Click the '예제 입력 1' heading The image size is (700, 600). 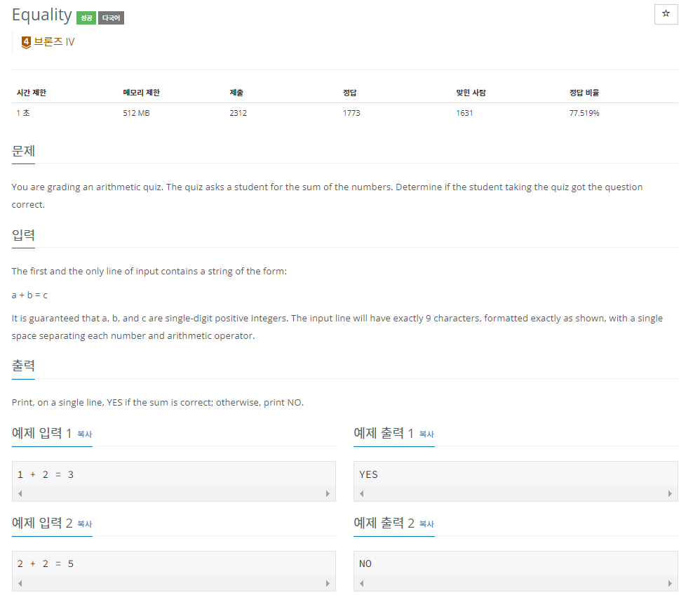pyautogui.click(x=41, y=433)
